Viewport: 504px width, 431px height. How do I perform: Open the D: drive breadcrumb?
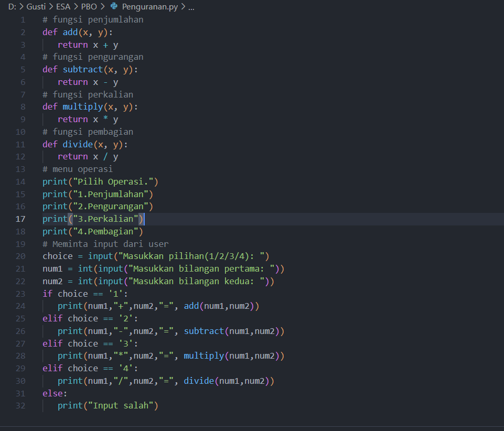tap(12, 6)
